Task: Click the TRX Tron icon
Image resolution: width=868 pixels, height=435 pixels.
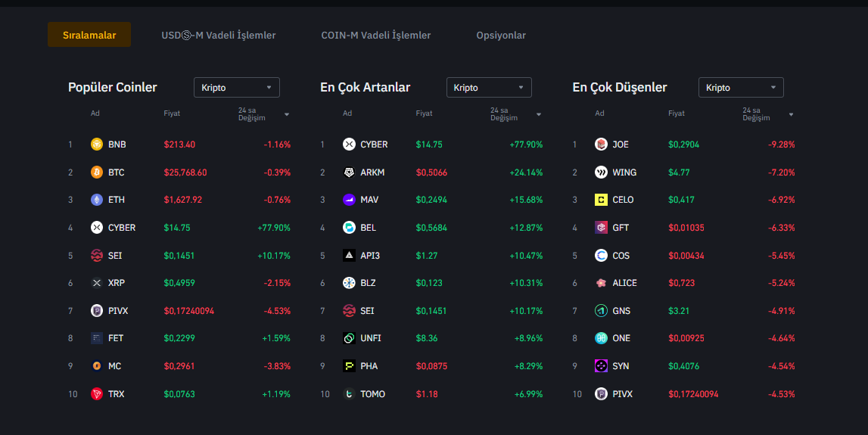Action: click(97, 394)
